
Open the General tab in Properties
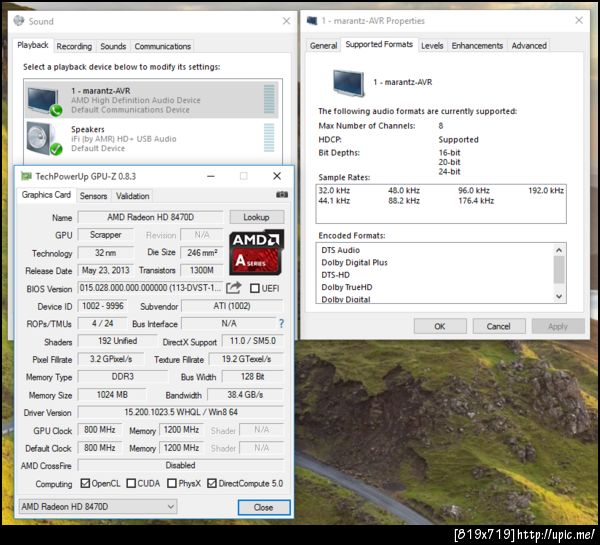(x=323, y=46)
